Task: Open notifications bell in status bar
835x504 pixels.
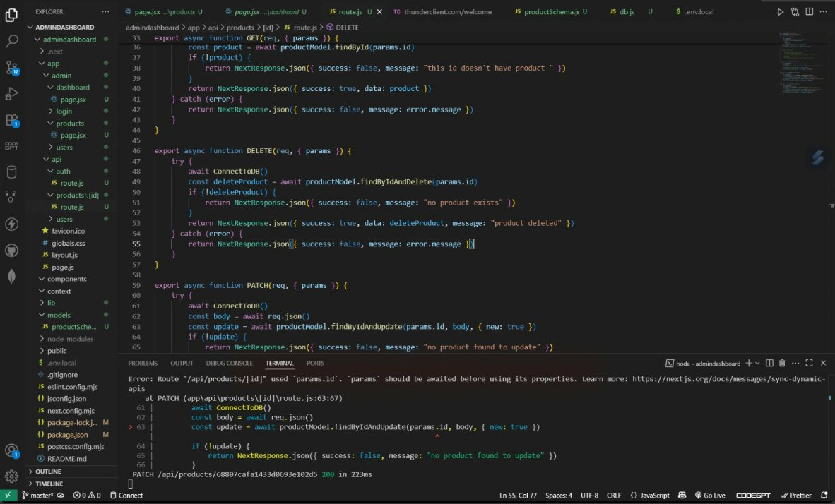Action: pos(824,496)
